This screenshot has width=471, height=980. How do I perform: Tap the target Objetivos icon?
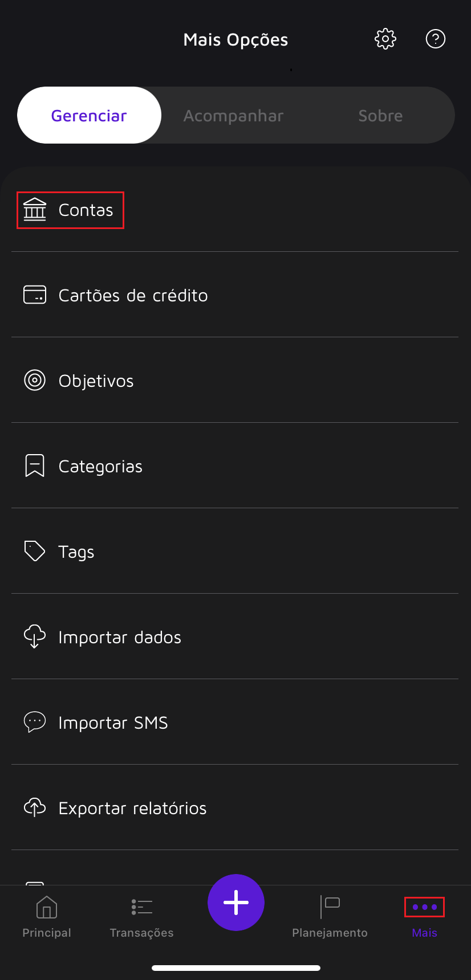(35, 380)
